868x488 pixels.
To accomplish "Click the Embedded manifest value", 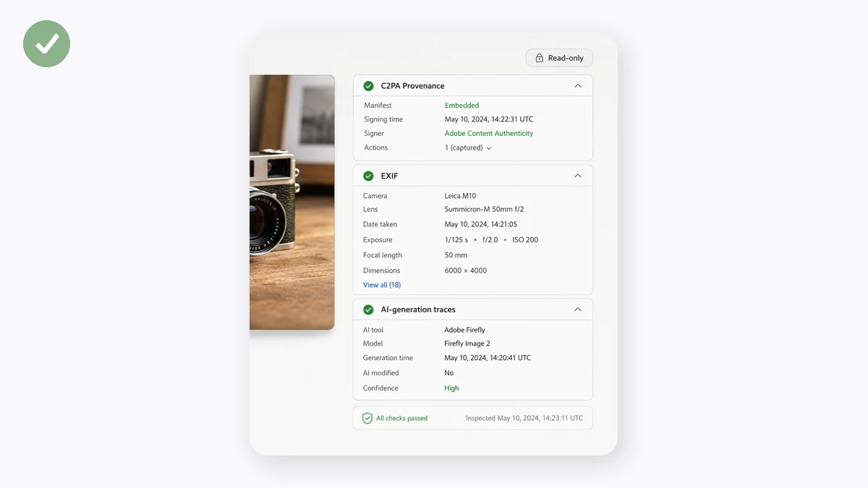I will click(461, 106).
